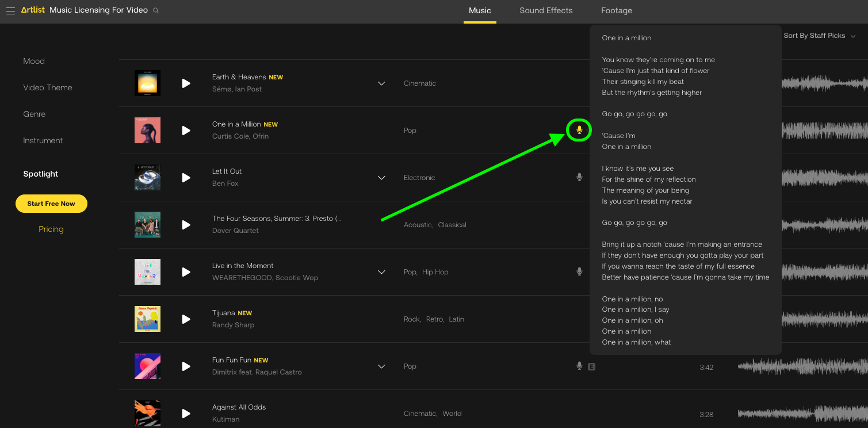Image resolution: width=868 pixels, height=428 pixels.
Task: Open One in a Million album artwork
Action: pyautogui.click(x=147, y=131)
